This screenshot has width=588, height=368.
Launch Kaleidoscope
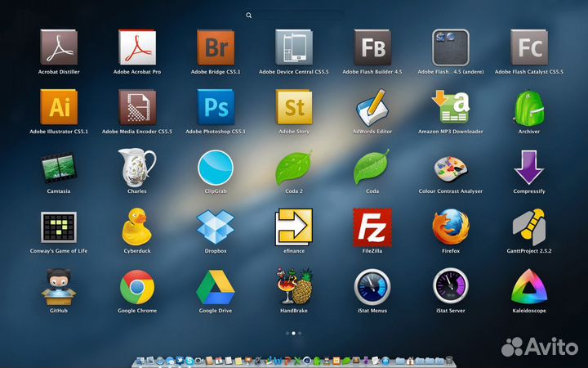(529, 286)
